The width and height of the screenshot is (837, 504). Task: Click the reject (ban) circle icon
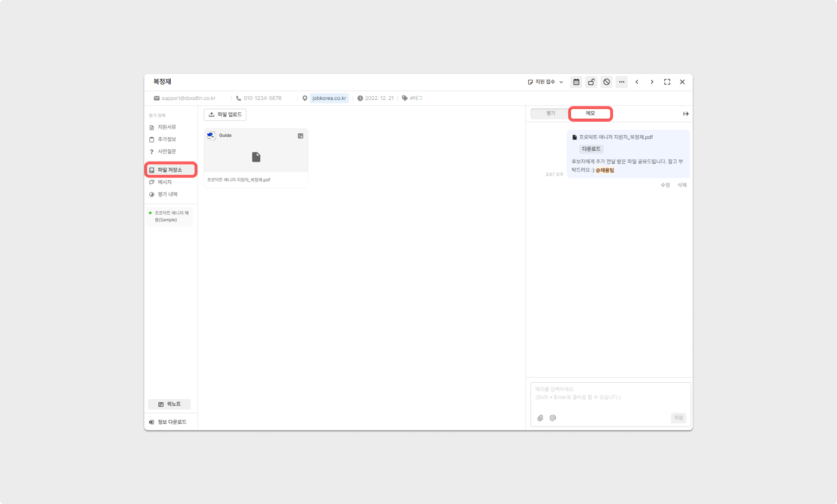(607, 82)
